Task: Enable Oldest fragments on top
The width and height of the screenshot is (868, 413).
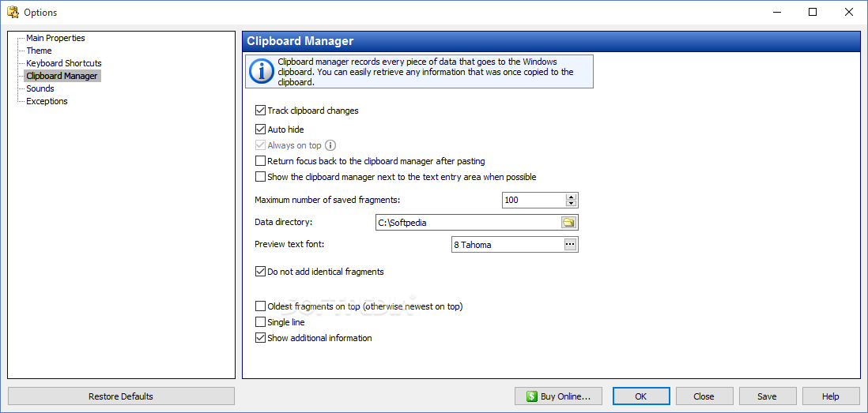Action: tap(260, 306)
